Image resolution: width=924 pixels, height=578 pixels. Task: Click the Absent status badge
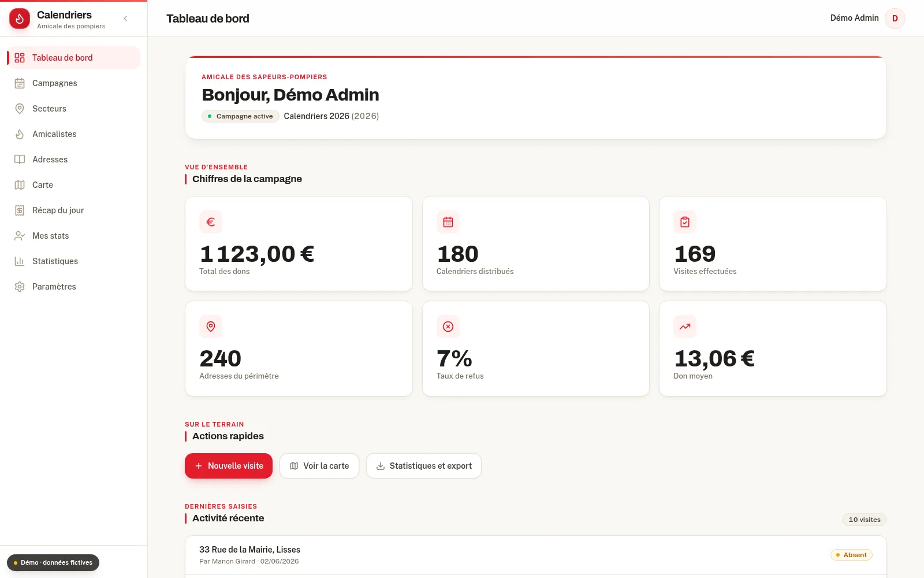[851, 555]
